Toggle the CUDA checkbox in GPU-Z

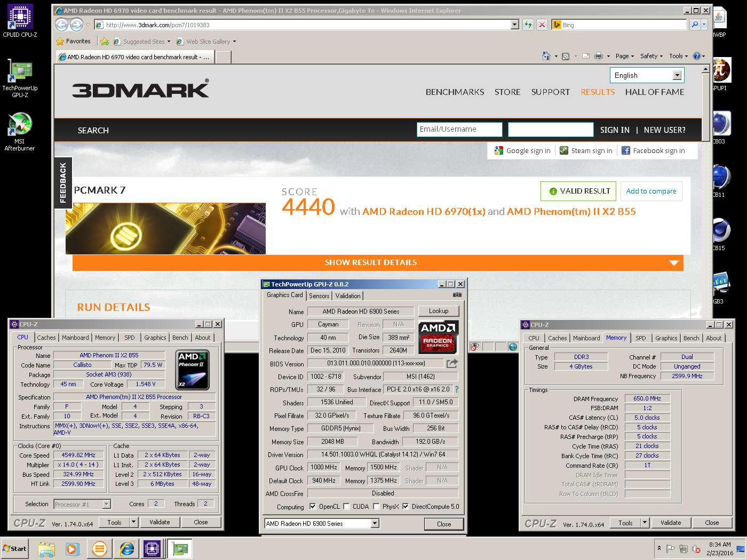346,506
